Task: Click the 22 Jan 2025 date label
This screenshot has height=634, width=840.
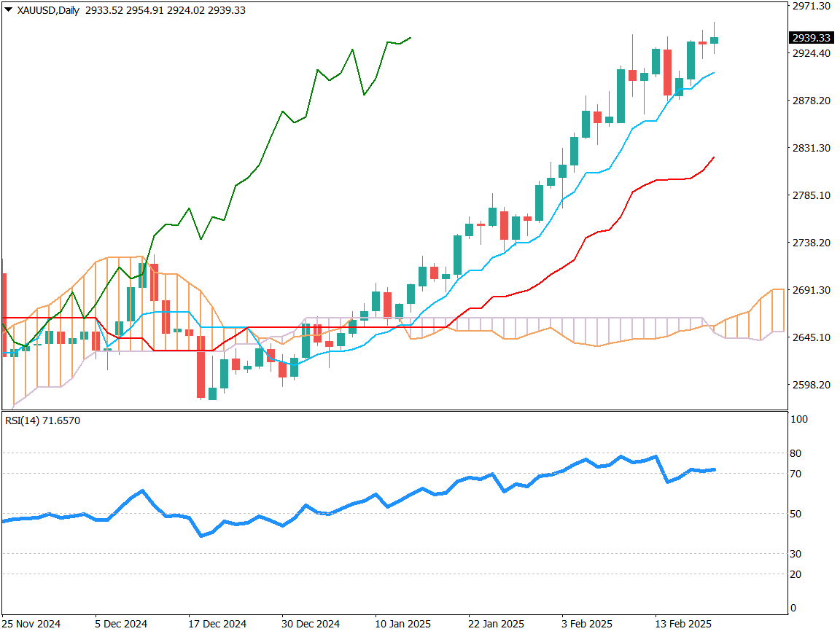Action: point(495,624)
